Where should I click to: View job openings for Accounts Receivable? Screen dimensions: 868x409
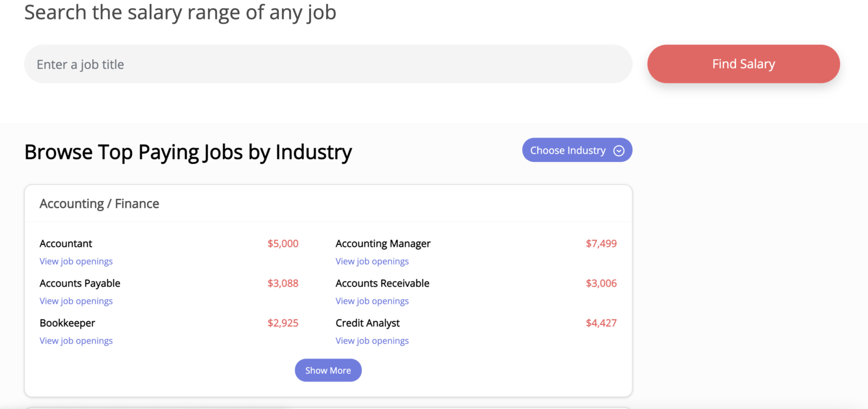pos(372,301)
